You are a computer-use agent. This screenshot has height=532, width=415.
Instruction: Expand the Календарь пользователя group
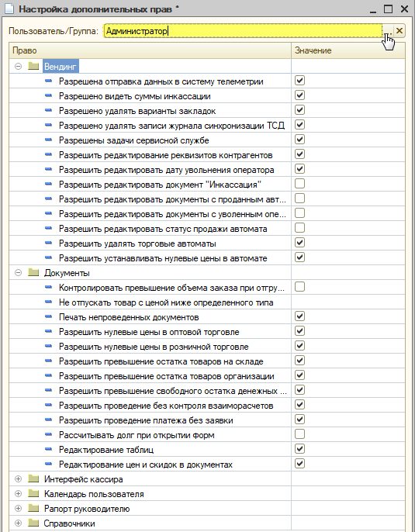(x=19, y=494)
